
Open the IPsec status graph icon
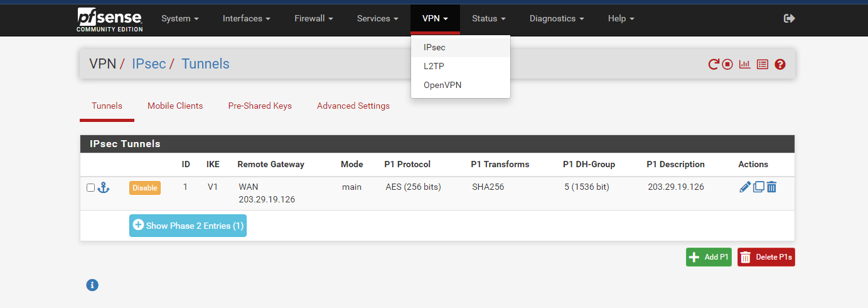click(x=745, y=64)
